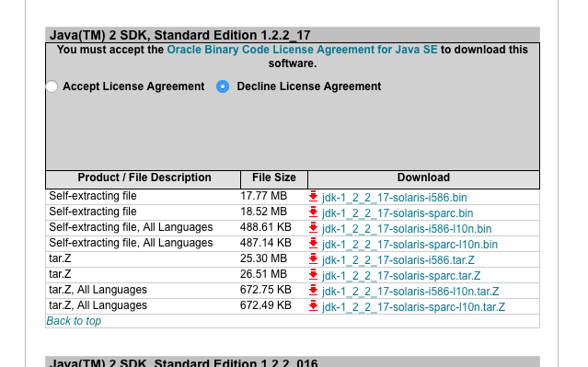Image resolution: width=588 pixels, height=367 pixels.
Task: Download jdk-1_2_2_17-solaris-sparc-l10n.tar.Z link
Action: (x=413, y=307)
